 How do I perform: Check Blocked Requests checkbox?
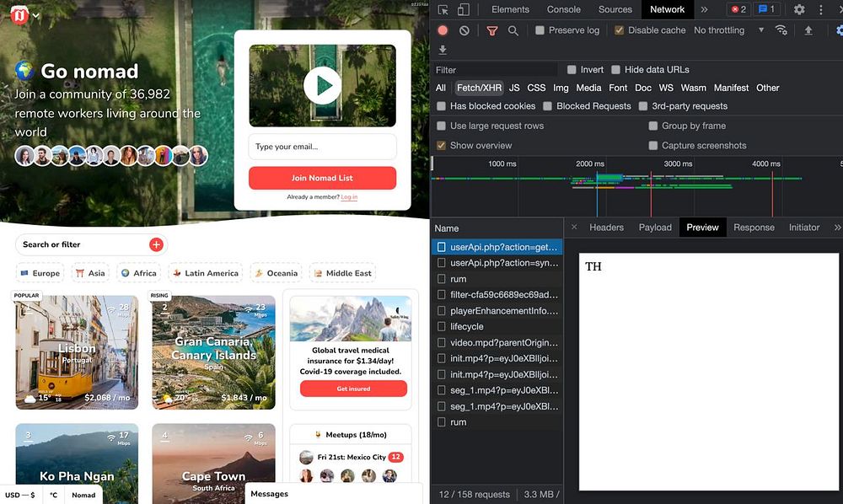547,106
